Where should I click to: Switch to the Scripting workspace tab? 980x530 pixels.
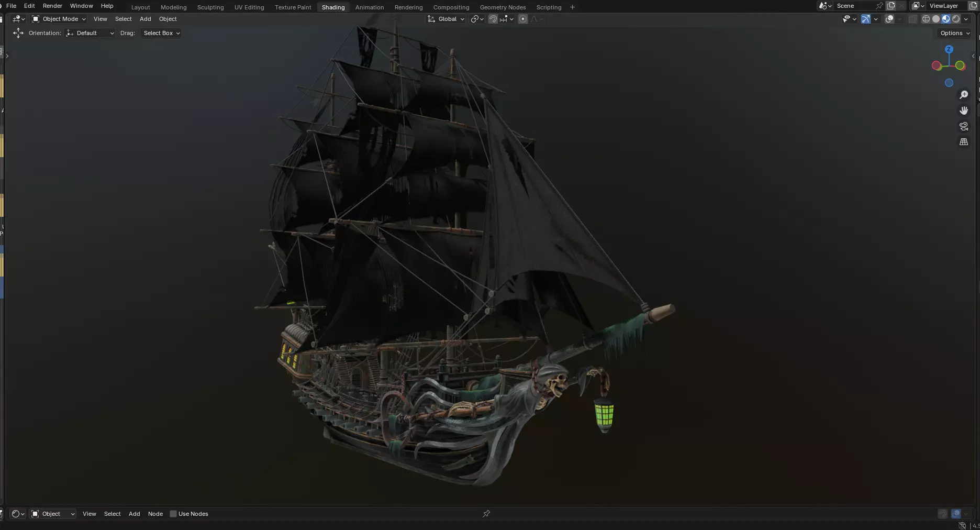tap(549, 7)
